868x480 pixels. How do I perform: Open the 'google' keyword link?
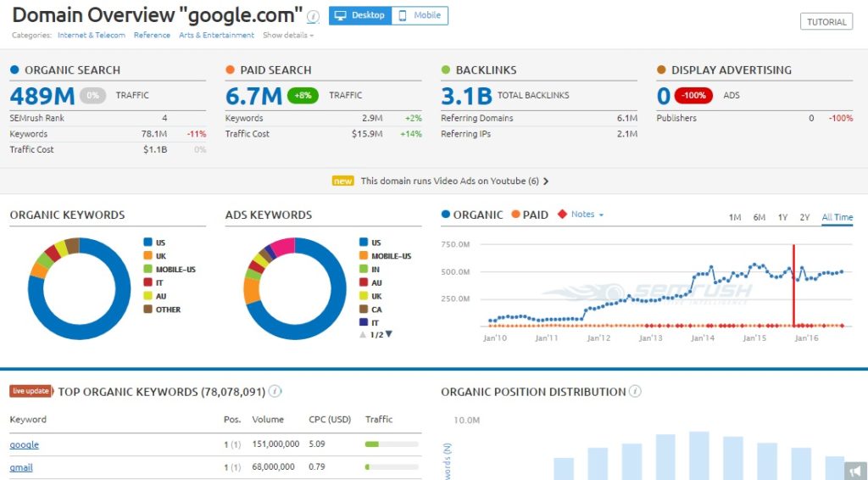point(25,444)
